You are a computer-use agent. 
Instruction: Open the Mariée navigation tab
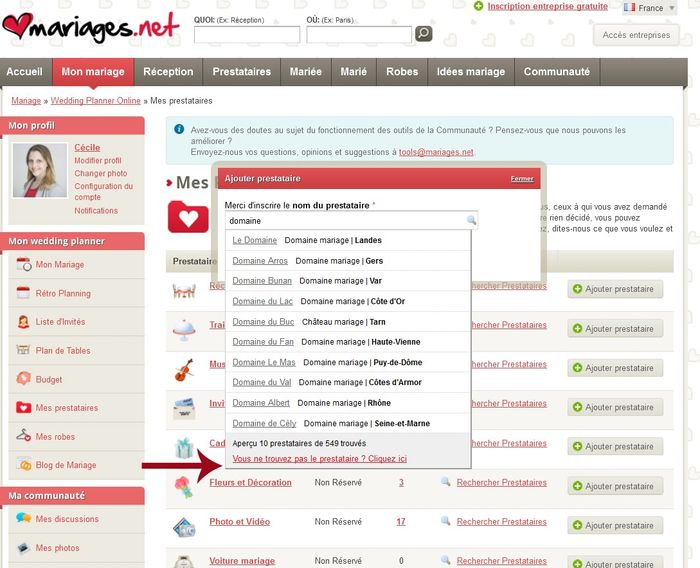pos(306,72)
